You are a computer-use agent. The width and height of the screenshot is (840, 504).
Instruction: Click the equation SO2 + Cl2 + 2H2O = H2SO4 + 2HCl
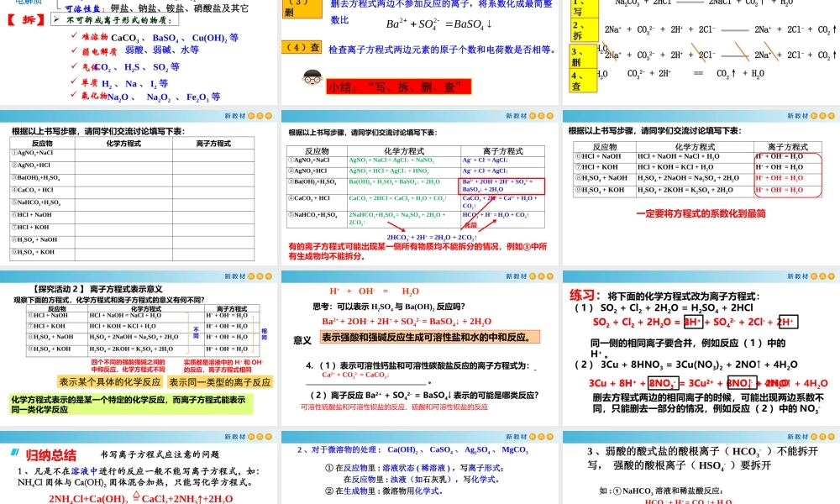coord(676,307)
